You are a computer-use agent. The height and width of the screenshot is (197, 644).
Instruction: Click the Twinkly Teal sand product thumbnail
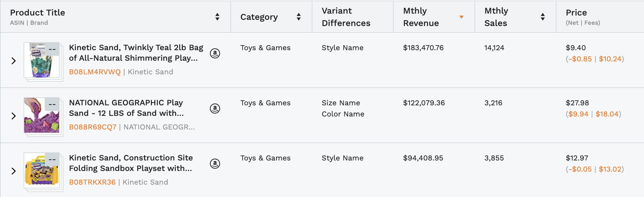42,60
